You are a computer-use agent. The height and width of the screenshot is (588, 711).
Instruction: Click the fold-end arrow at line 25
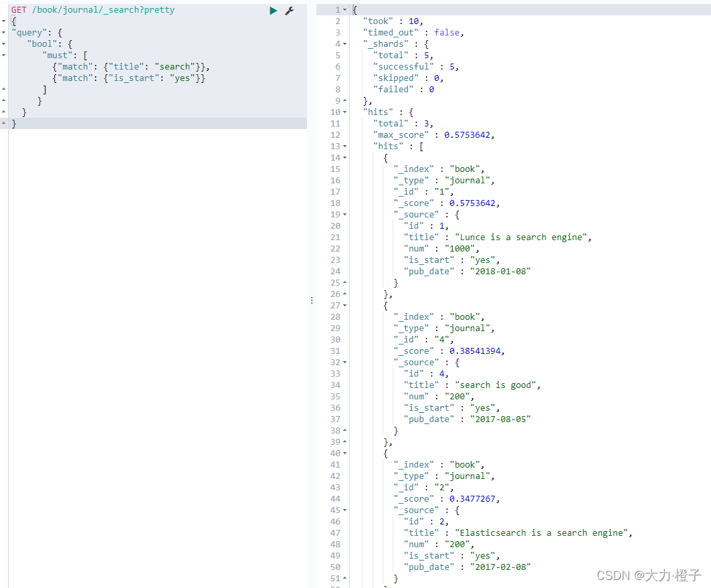point(345,282)
